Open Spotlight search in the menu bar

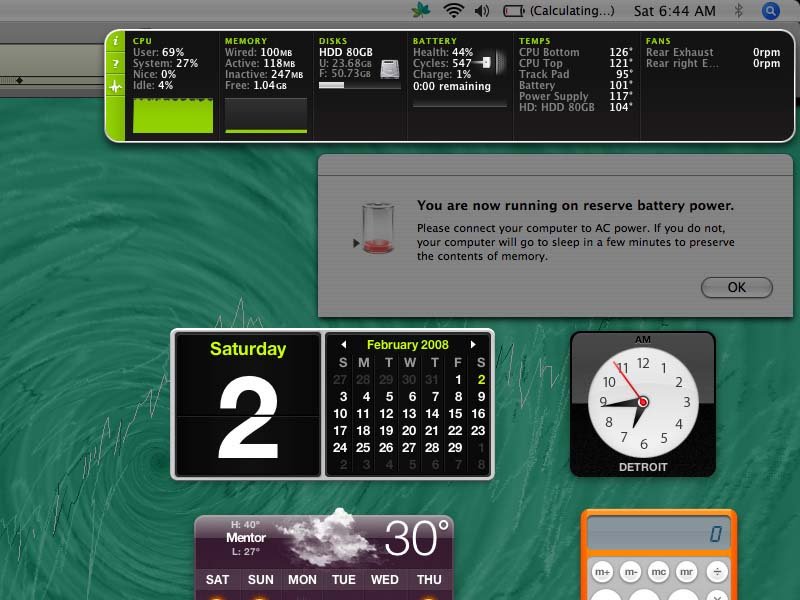[x=770, y=11]
